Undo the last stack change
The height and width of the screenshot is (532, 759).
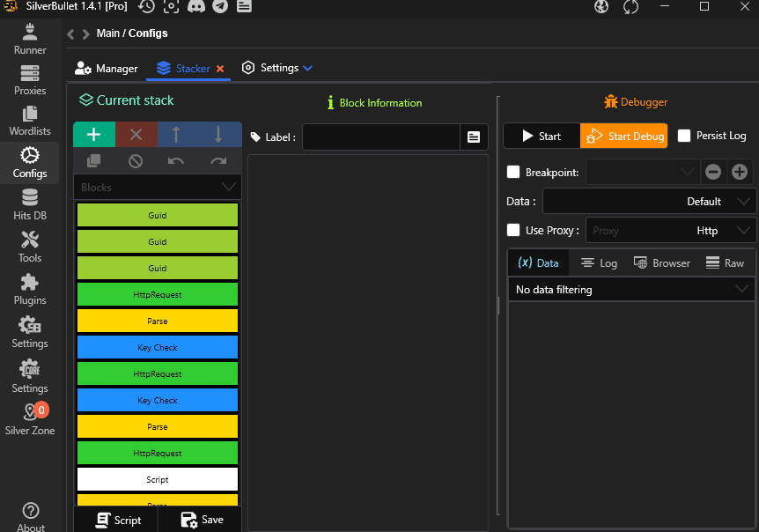pos(176,160)
